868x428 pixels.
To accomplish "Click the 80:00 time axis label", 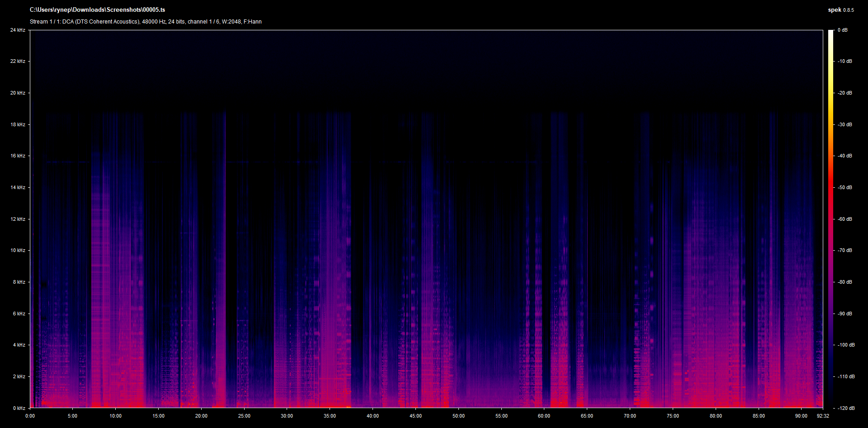I will pyautogui.click(x=716, y=416).
